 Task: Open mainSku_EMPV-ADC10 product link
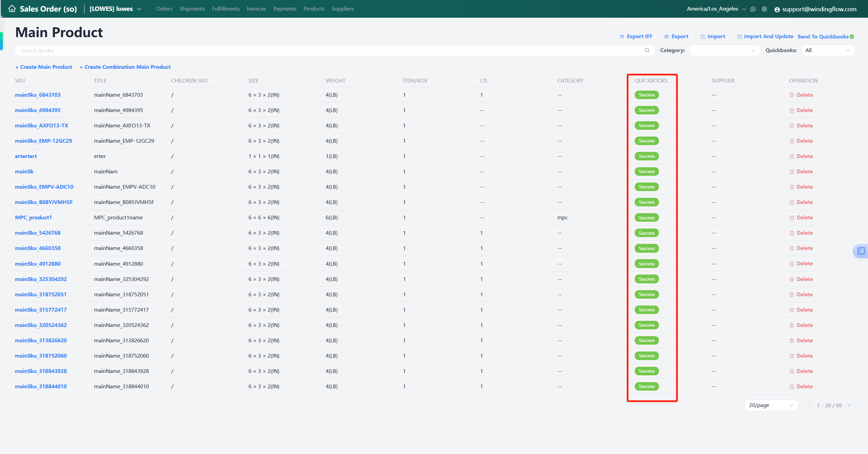[x=44, y=187]
